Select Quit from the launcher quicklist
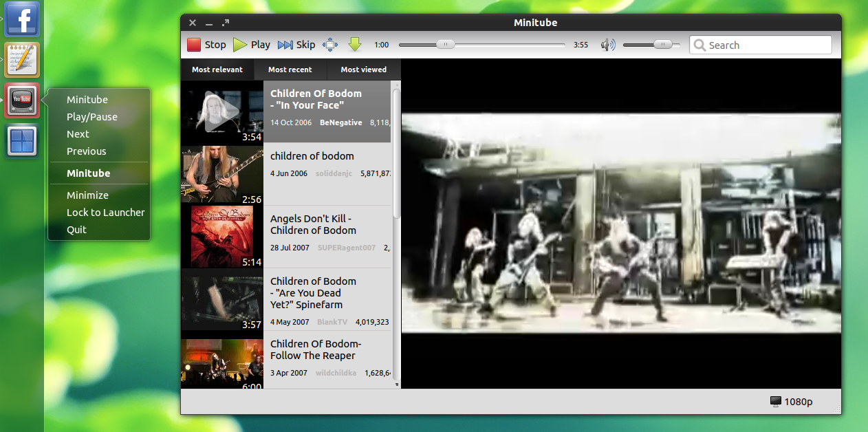The image size is (868, 432). (x=76, y=230)
